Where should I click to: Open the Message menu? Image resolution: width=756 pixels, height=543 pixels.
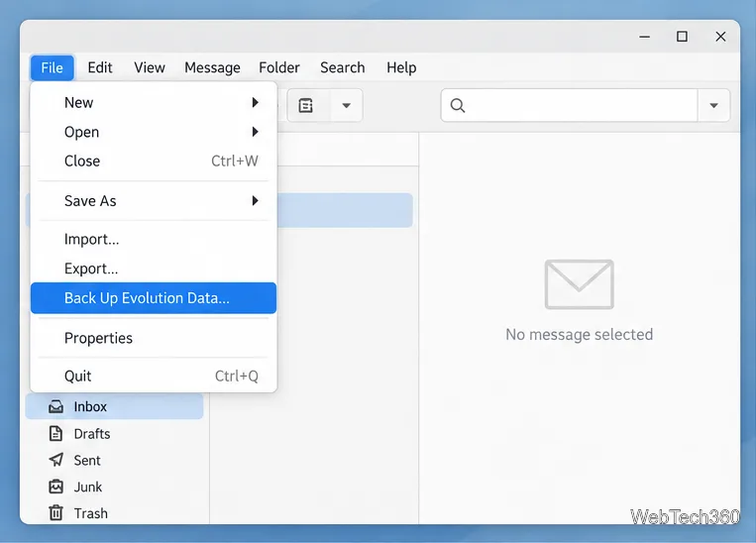point(212,67)
